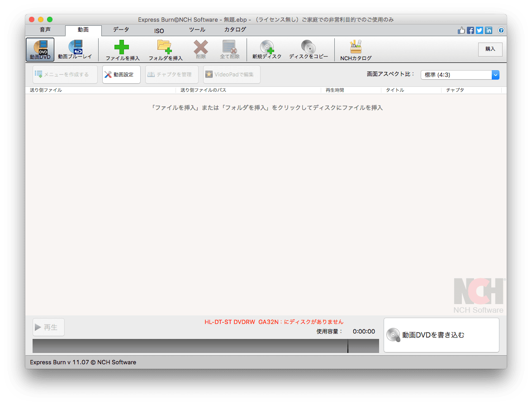Open the カタログ tab
532x405 pixels.
[235, 30]
